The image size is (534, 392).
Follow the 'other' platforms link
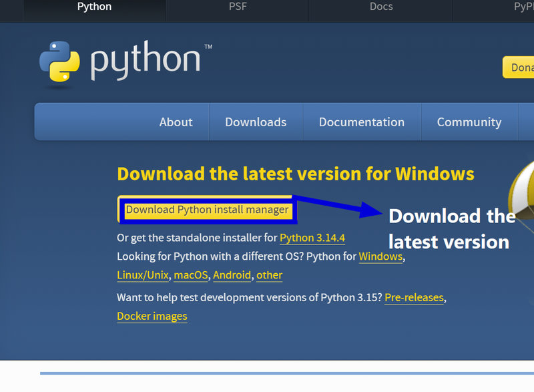[270, 275]
